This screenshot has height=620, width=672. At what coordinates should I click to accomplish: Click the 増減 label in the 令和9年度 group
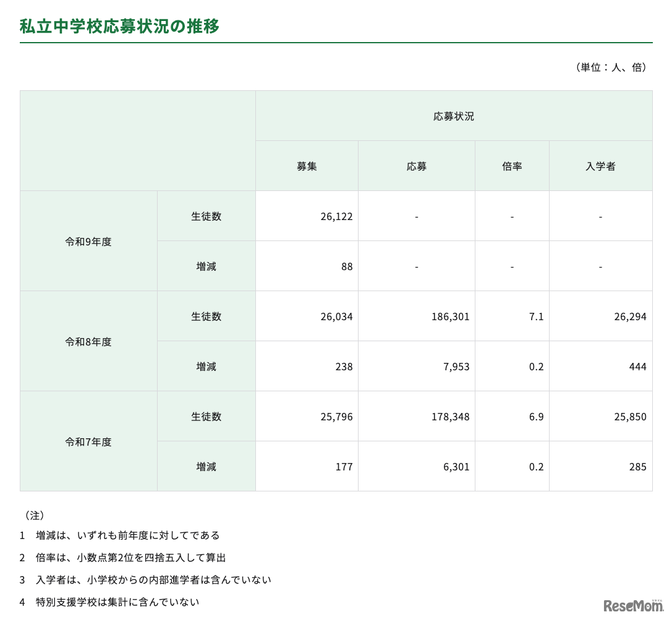point(206,266)
